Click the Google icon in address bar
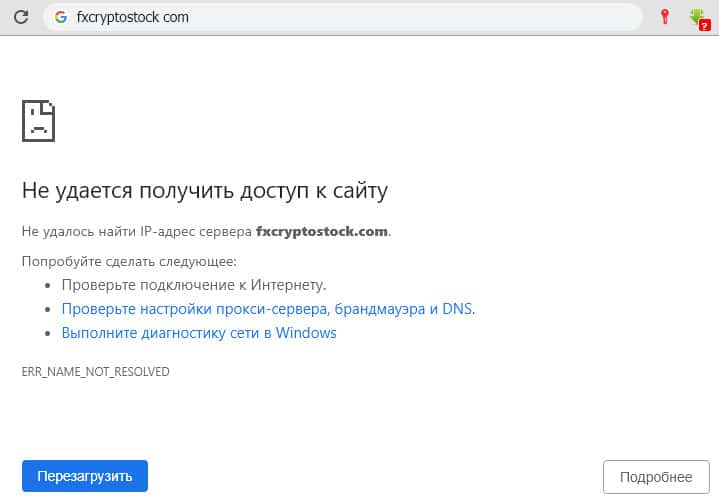Screen dimensions: 719x504 click(61, 17)
